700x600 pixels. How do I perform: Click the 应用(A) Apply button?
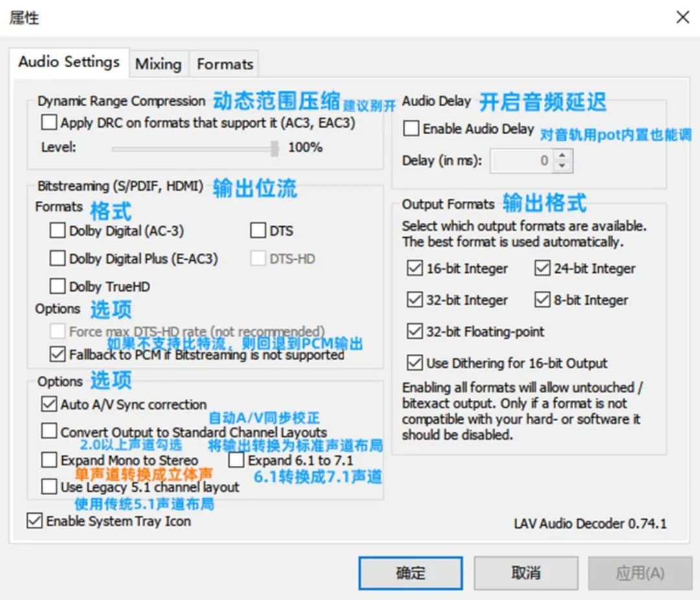click(x=640, y=573)
